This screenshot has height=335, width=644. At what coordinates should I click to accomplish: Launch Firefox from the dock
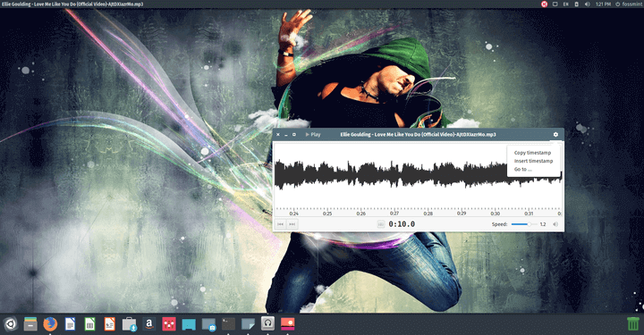coord(50,324)
